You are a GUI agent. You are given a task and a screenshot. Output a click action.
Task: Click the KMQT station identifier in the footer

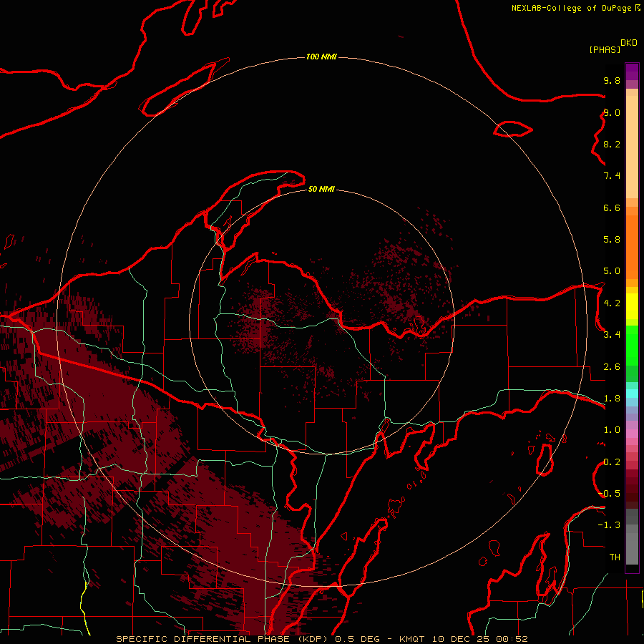pos(411,639)
